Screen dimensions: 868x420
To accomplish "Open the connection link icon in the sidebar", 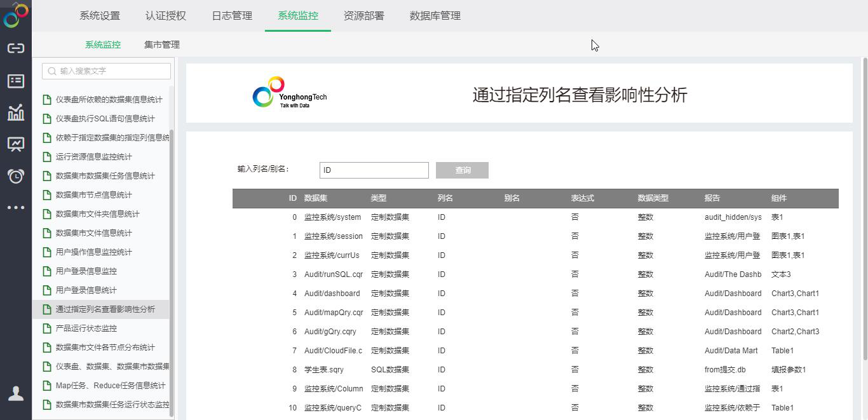I will [x=16, y=48].
